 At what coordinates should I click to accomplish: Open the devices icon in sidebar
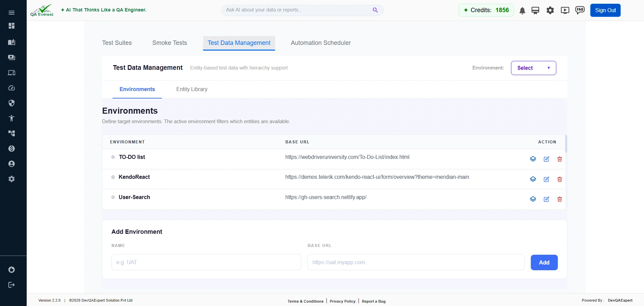click(11, 73)
